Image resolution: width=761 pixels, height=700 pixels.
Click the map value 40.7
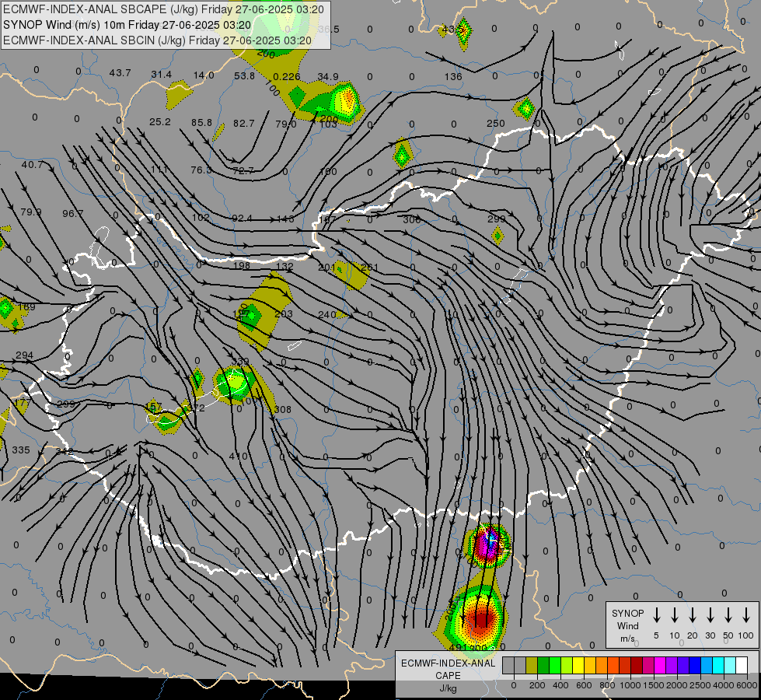pos(32,165)
